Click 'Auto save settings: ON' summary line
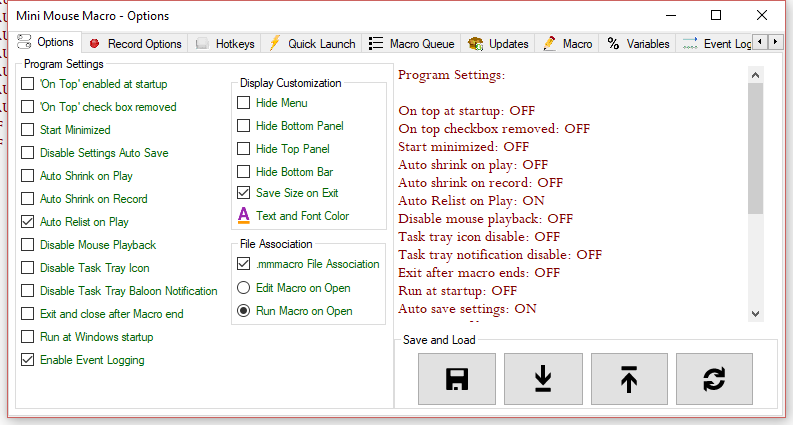 click(467, 309)
